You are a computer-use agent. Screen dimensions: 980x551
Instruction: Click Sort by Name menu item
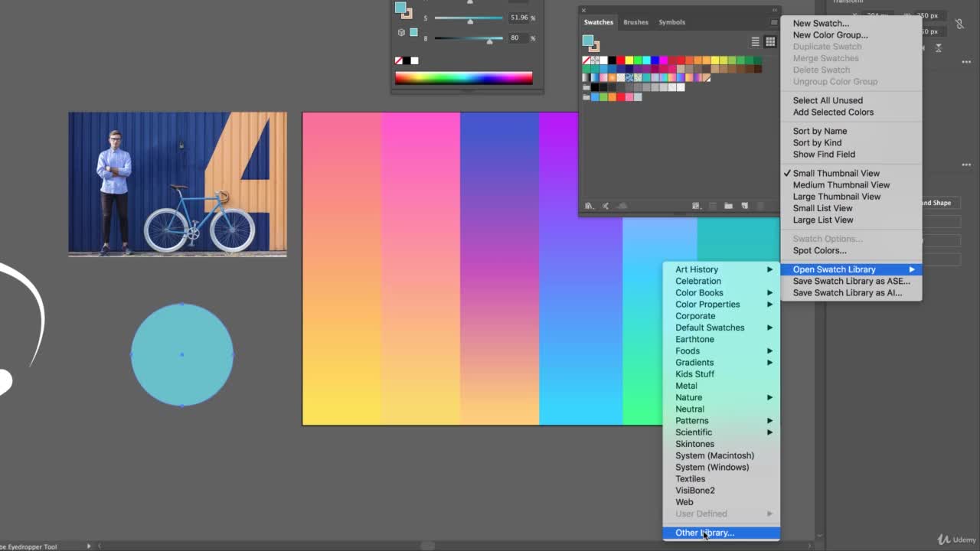click(819, 131)
